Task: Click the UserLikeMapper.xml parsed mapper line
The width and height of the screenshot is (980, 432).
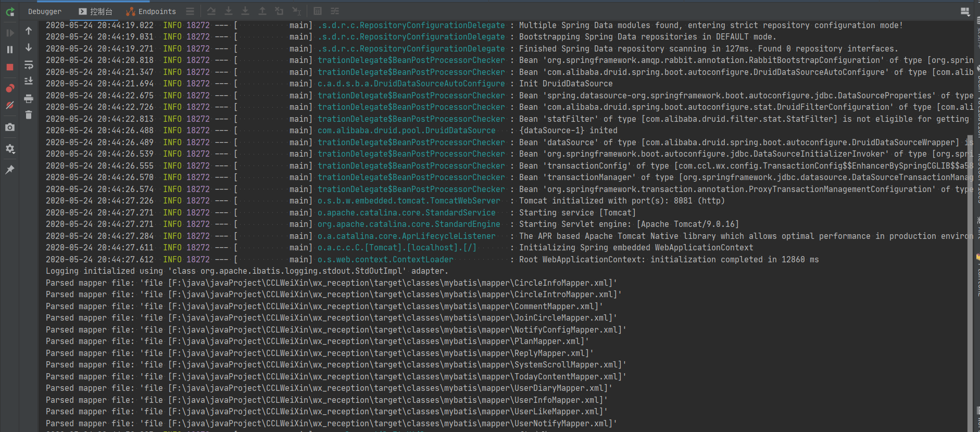Action: [x=326, y=412]
